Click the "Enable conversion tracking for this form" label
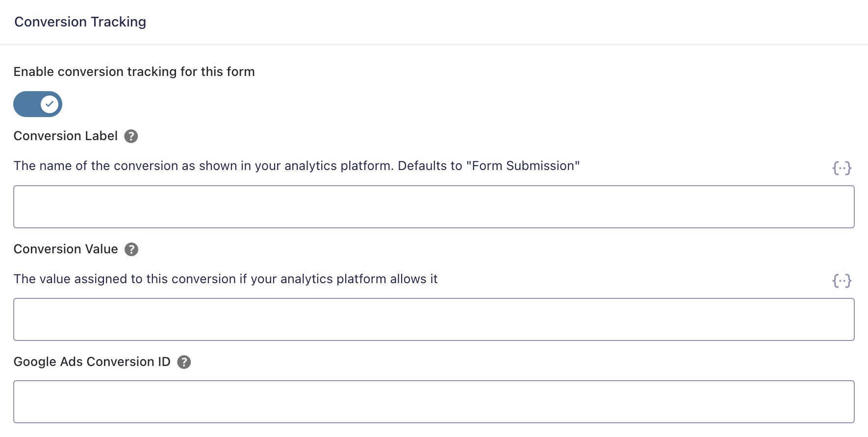 (134, 72)
